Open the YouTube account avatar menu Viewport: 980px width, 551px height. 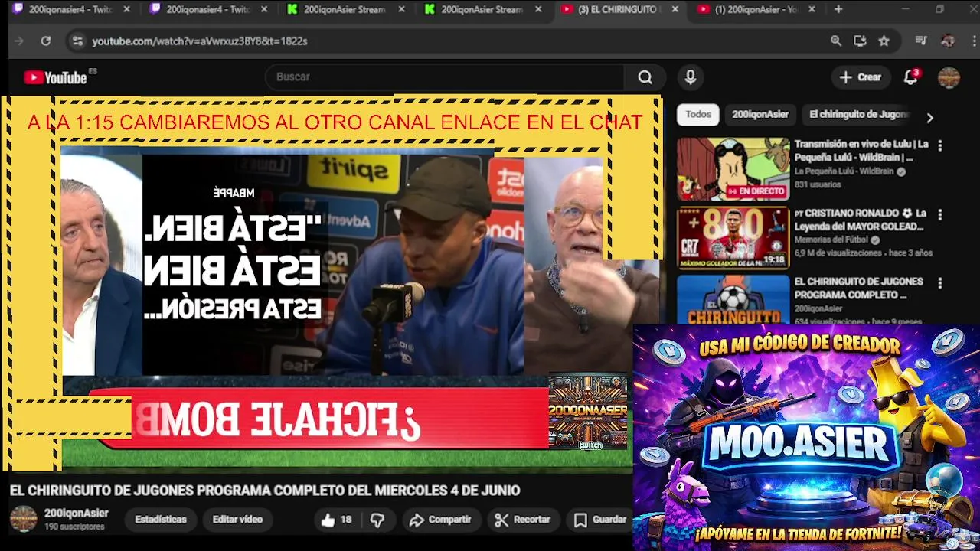point(949,77)
